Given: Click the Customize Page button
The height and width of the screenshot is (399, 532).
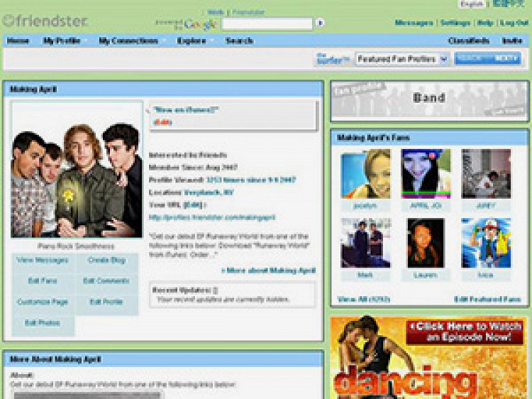Looking at the screenshot, I should [43, 302].
